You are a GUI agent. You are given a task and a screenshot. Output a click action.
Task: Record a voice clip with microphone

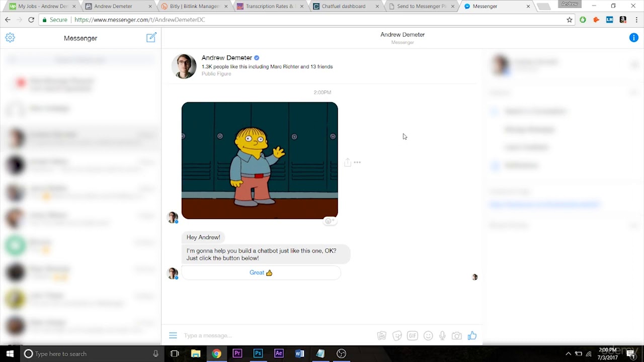(442, 336)
